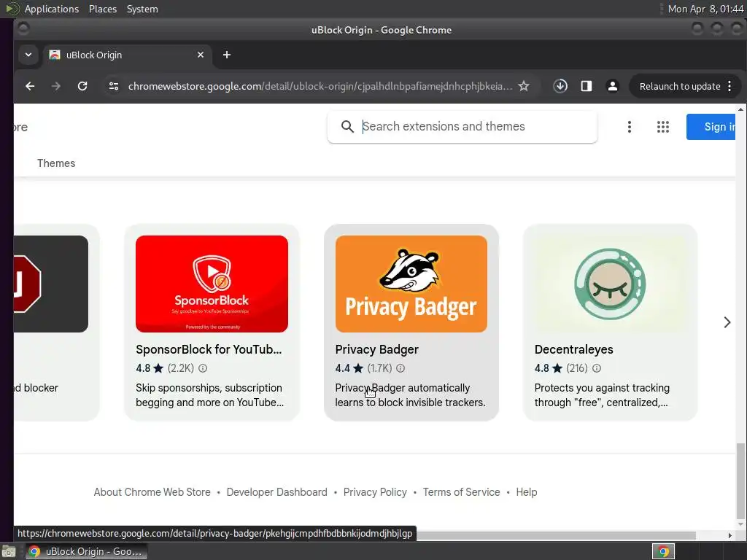747x560 pixels.
Task: Open the Privacy Badger thumbnail image
Action: [411, 284]
